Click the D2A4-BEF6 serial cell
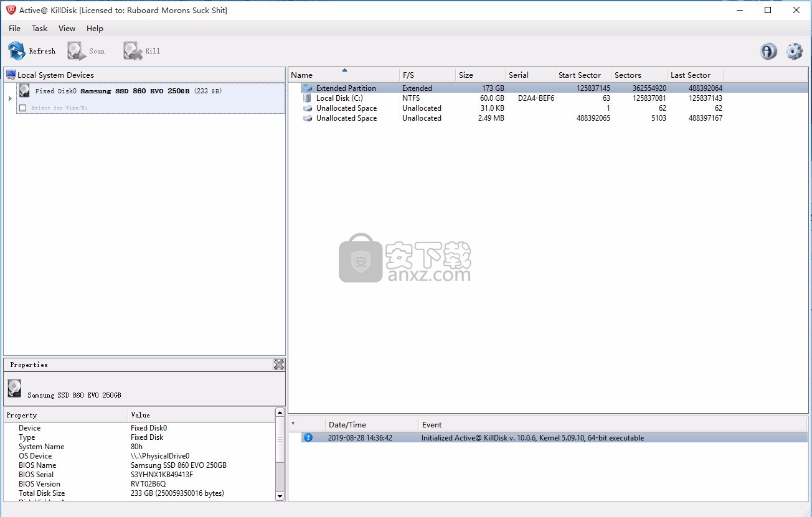Viewport: 812px width, 517px height. [x=536, y=98]
